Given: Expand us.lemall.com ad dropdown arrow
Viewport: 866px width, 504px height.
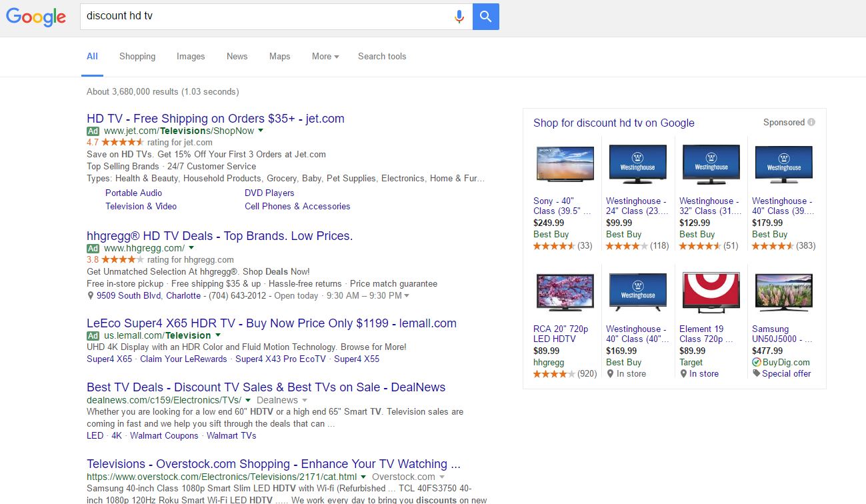Looking at the screenshot, I should tap(217, 335).
